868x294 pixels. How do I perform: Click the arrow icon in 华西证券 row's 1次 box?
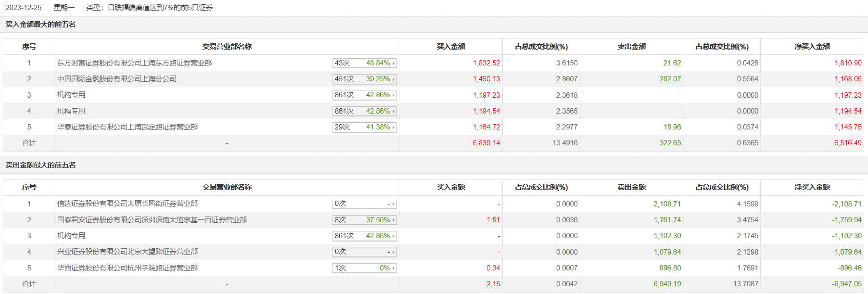click(394, 268)
